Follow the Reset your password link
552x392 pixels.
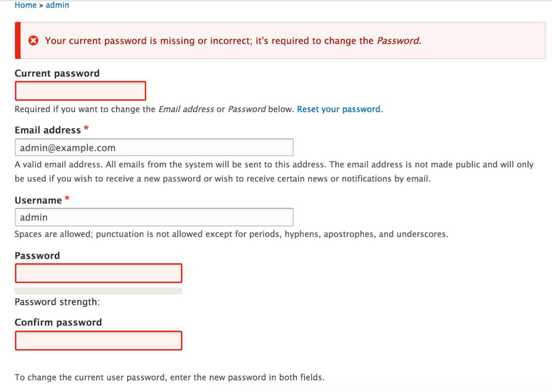click(339, 109)
